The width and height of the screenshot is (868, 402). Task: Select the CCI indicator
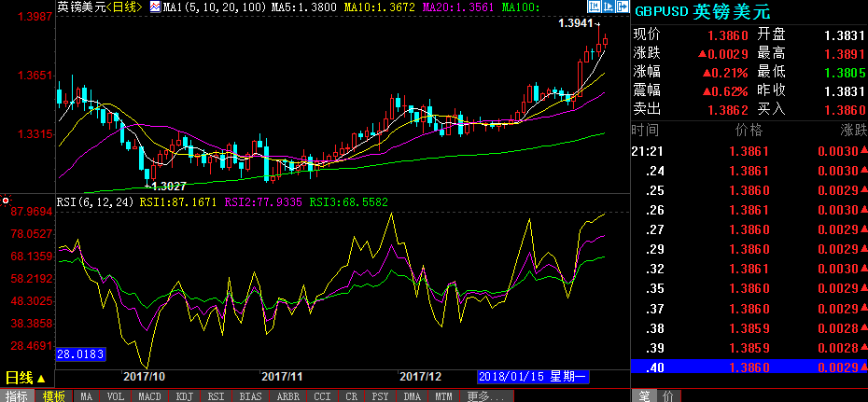point(320,396)
